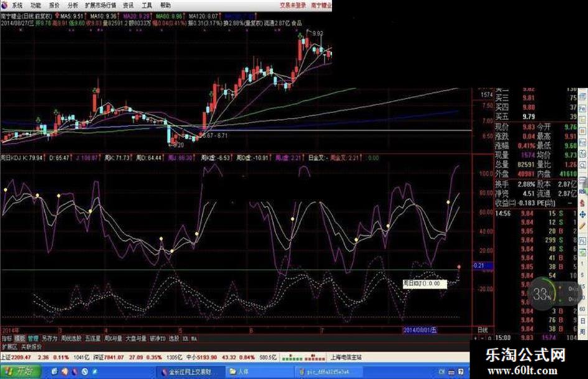Open 金长江网上交易 taskbar window button

[x=189, y=372]
